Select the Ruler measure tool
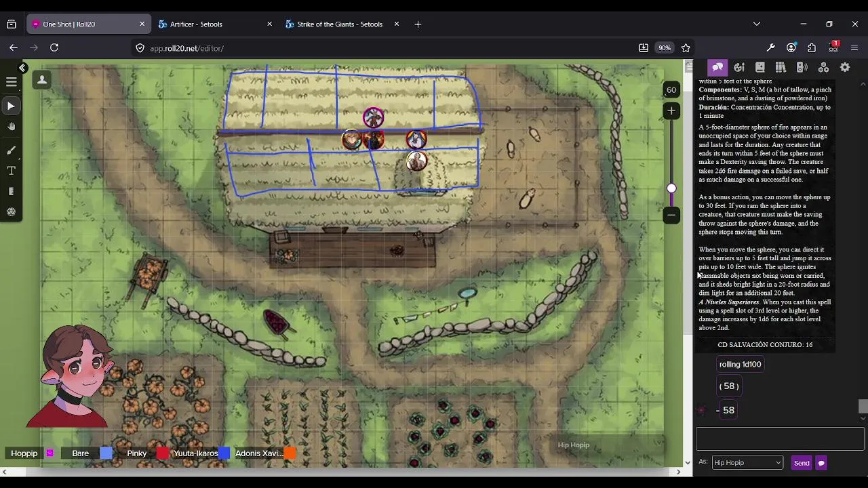 12,192
